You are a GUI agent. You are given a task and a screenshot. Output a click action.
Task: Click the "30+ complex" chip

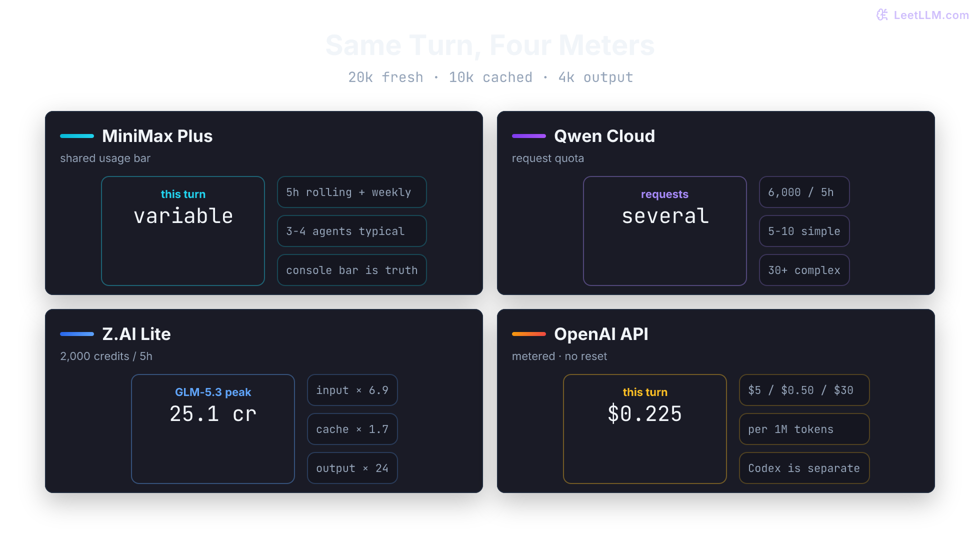[804, 270]
